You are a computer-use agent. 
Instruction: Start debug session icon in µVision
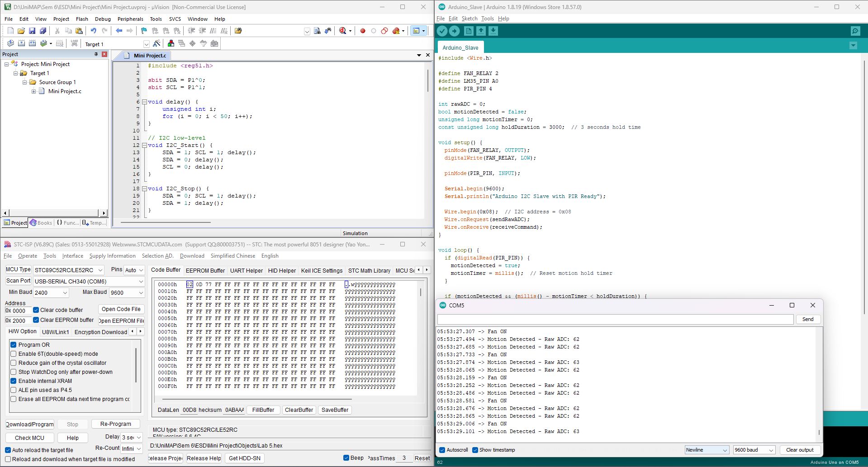coord(343,31)
